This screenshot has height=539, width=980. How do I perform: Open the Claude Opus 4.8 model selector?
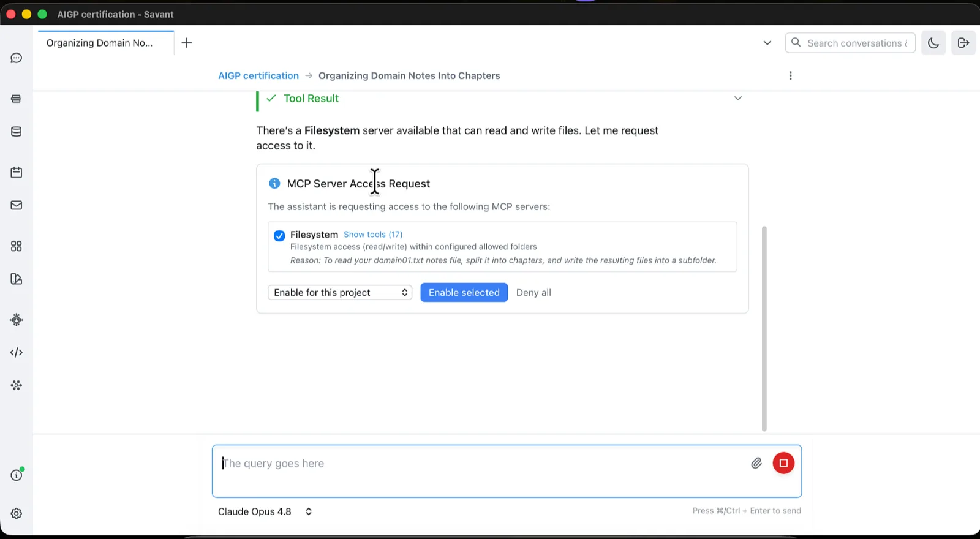(265, 511)
